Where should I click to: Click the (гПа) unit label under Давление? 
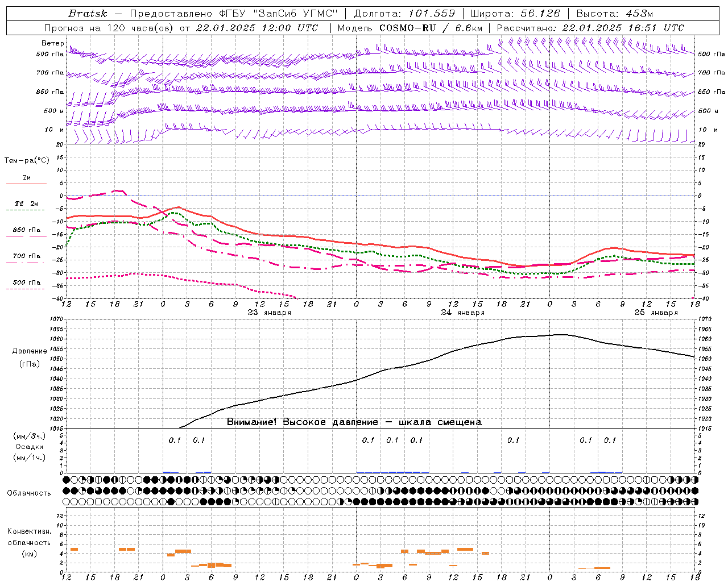pyautogui.click(x=30, y=364)
